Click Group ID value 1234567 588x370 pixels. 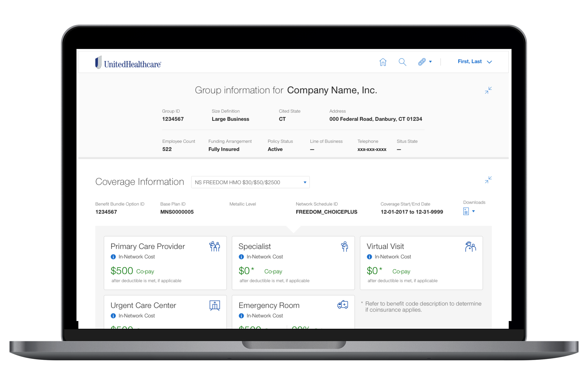[x=173, y=119]
